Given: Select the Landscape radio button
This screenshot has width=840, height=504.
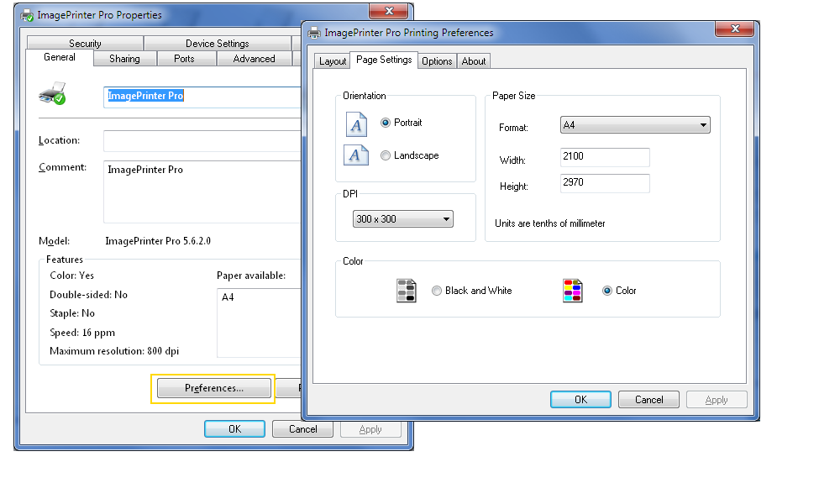Looking at the screenshot, I should [x=386, y=155].
